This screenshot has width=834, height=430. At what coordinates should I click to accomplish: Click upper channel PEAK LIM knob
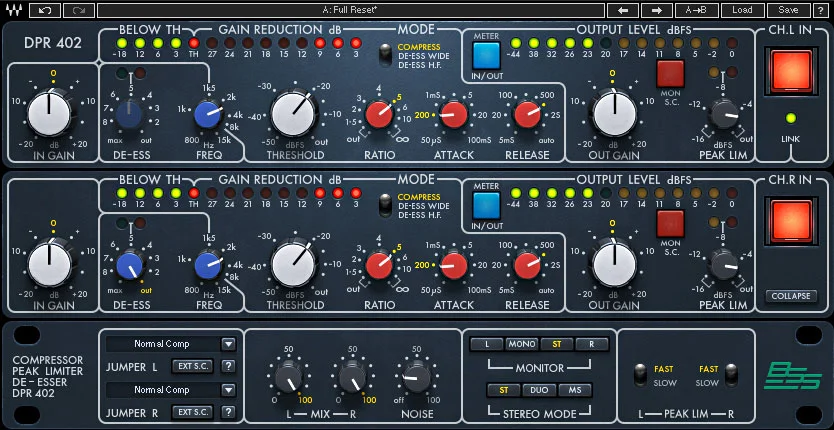click(x=724, y=115)
